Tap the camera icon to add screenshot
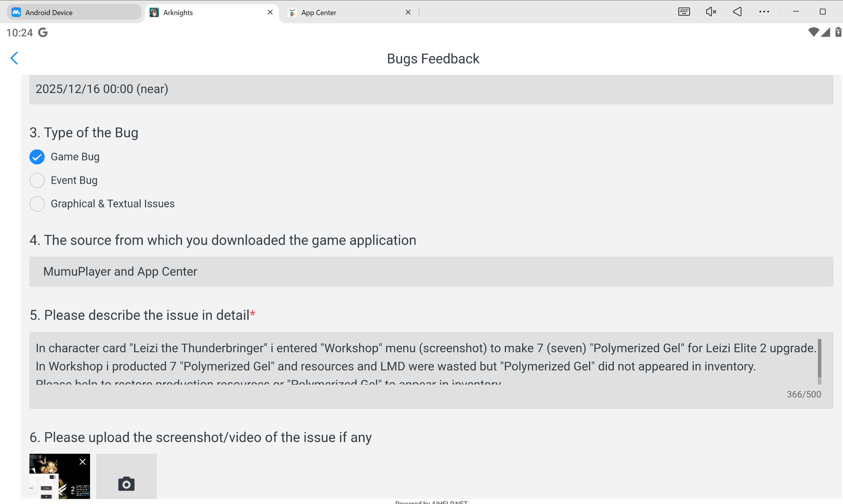The image size is (843, 504). [126, 483]
